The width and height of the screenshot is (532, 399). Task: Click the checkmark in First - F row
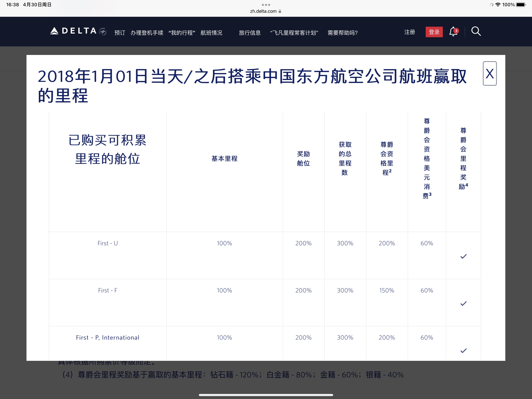pos(463,304)
